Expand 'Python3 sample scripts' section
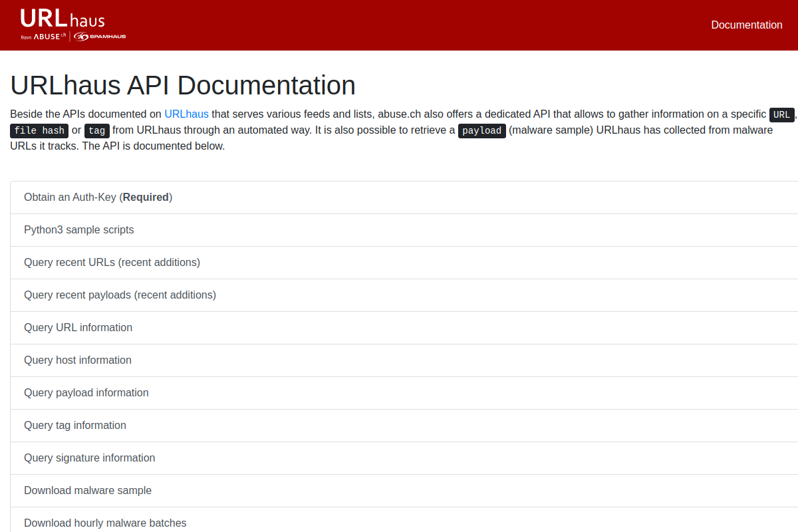This screenshot has width=798, height=532. 404,230
